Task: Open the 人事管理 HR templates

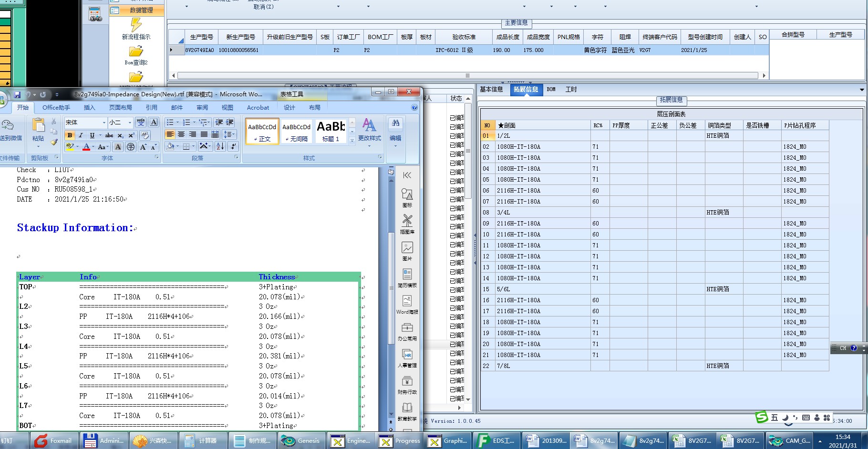Action: click(407, 357)
